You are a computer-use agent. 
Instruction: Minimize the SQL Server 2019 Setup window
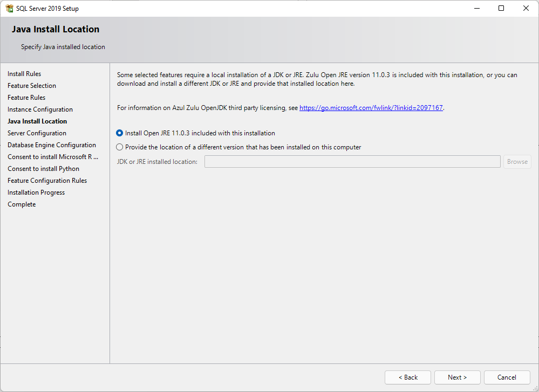point(477,8)
